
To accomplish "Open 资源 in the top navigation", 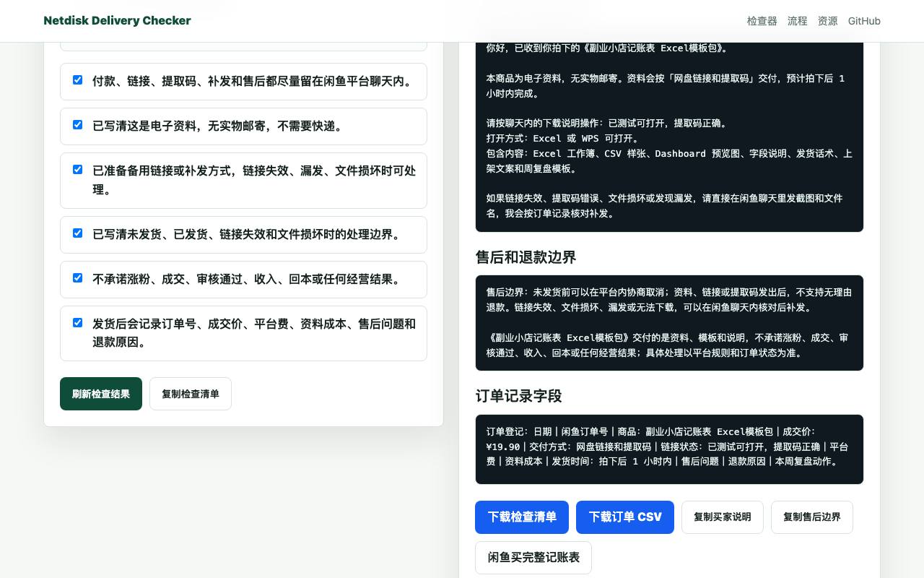I will click(x=828, y=21).
